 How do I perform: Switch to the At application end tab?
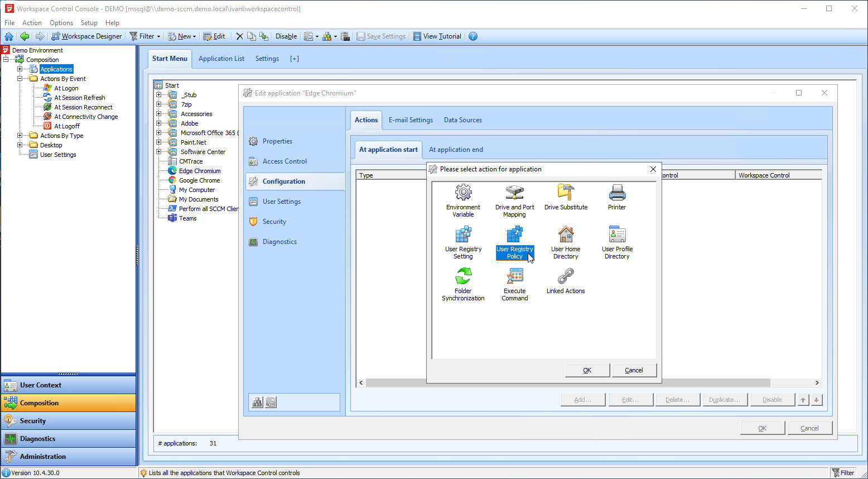click(456, 150)
